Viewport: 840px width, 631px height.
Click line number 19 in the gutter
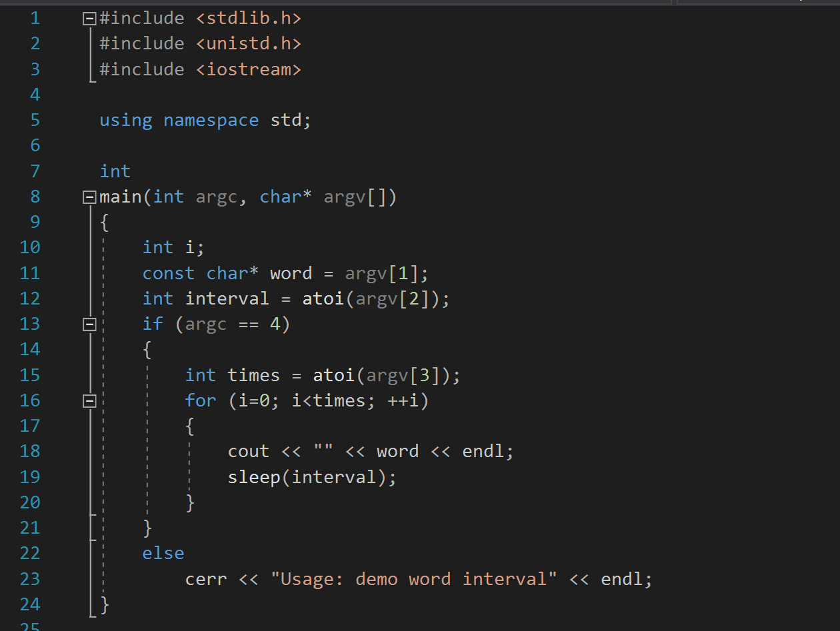[x=30, y=477]
